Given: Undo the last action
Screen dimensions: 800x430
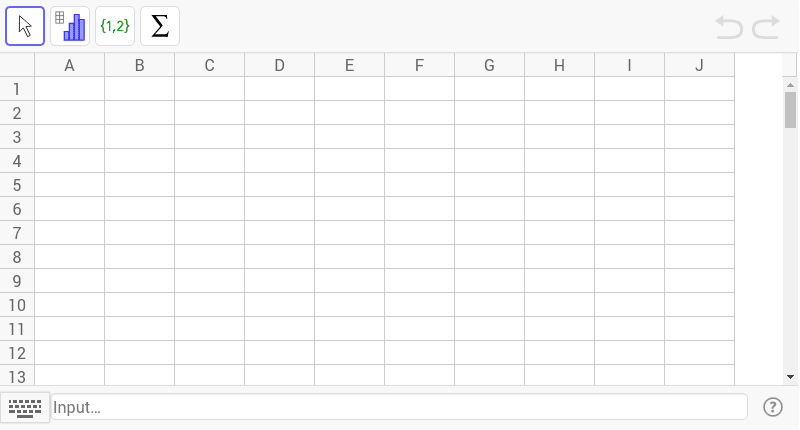Looking at the screenshot, I should 729,27.
